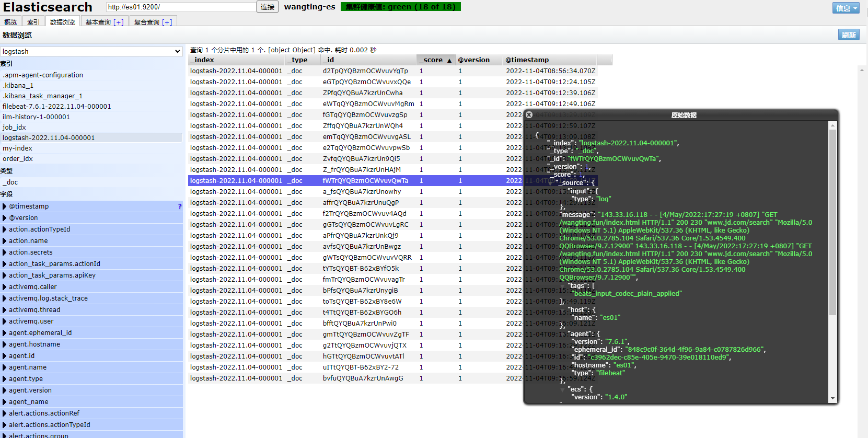Click the popup vertical scrollbar thumb
The image size is (868, 438).
832,222
